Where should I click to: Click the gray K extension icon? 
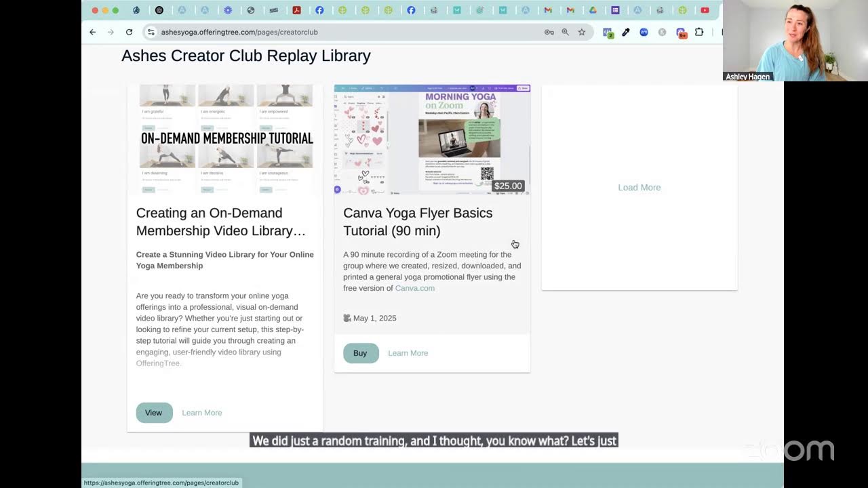[x=662, y=32]
